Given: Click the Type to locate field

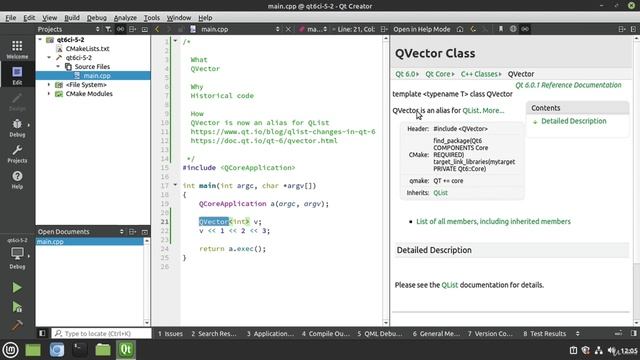Looking at the screenshot, I should [101, 333].
